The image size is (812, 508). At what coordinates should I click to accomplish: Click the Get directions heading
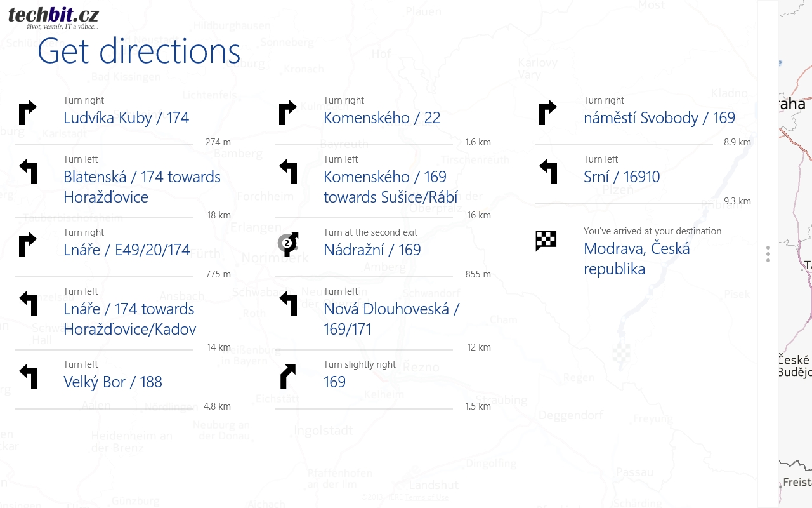tap(139, 52)
